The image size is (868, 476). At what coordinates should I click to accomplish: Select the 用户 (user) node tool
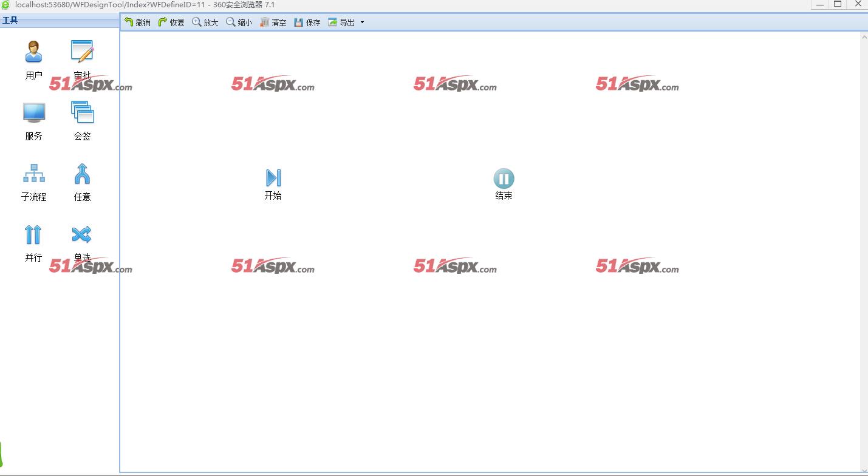point(34,59)
